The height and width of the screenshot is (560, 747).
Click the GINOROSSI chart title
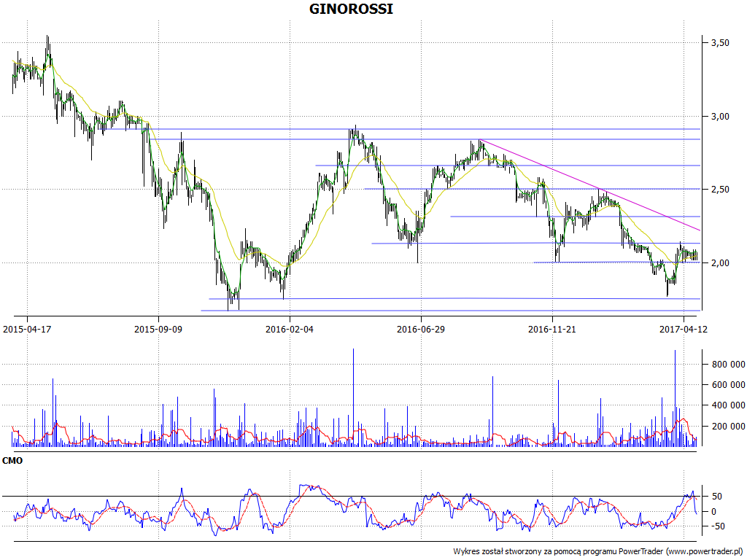click(351, 9)
